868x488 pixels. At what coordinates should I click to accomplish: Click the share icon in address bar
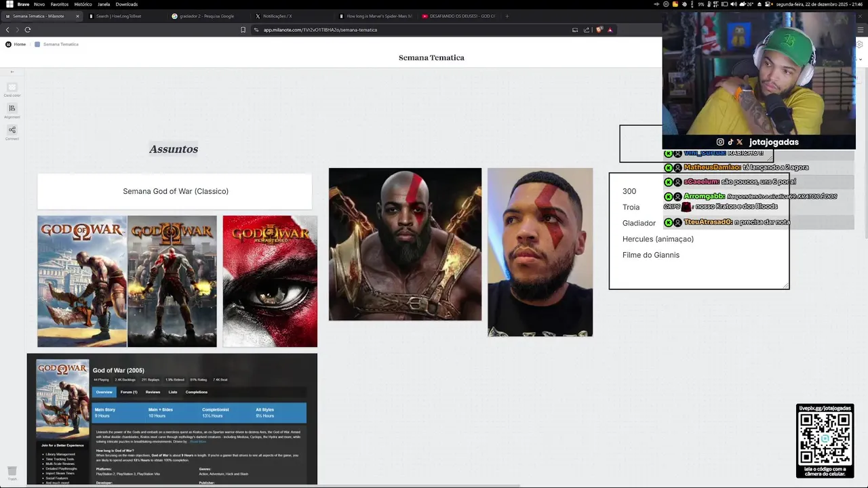(587, 30)
